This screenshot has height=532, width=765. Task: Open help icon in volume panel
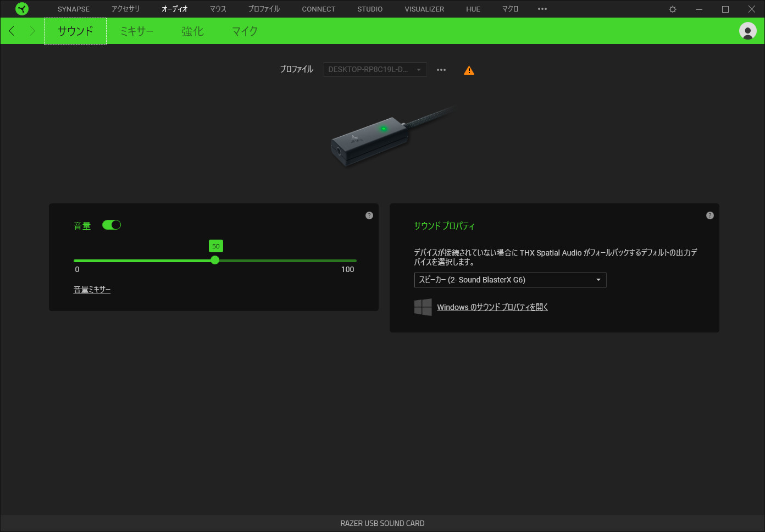pos(369,215)
